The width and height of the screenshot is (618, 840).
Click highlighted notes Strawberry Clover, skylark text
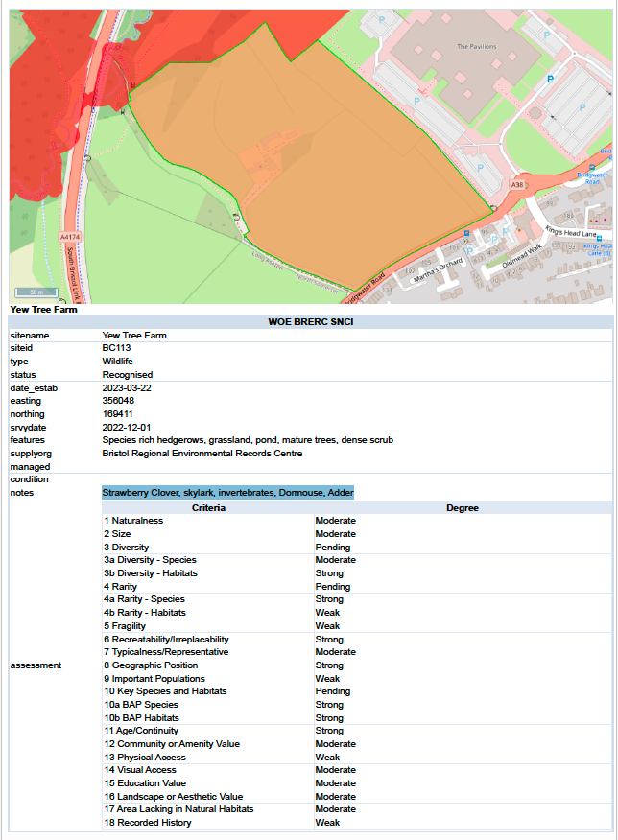pos(227,492)
